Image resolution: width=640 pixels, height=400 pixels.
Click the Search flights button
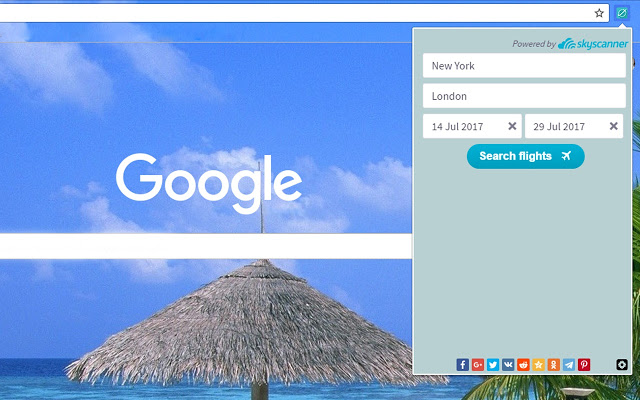click(526, 156)
